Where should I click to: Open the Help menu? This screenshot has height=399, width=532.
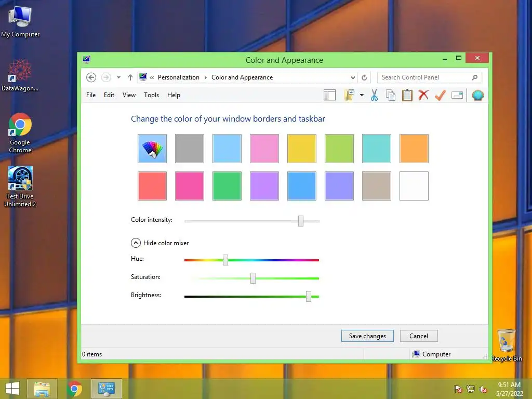tap(174, 95)
